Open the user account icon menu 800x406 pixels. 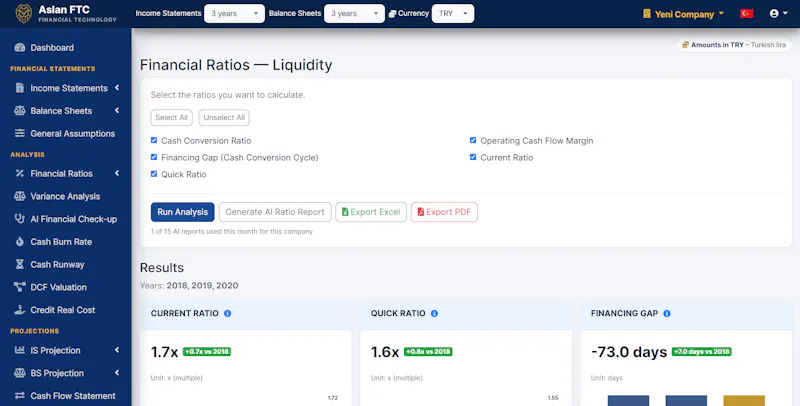[x=778, y=14]
